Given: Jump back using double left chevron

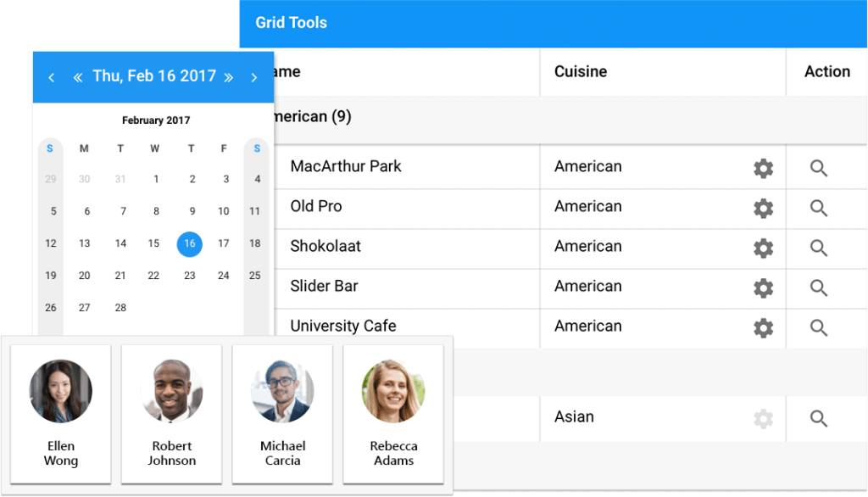Looking at the screenshot, I should 78,77.
